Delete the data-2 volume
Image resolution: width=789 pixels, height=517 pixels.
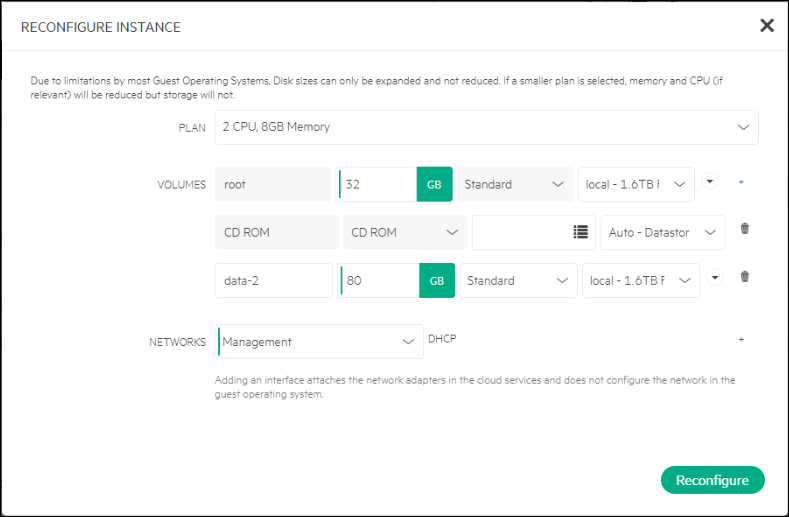(x=745, y=276)
